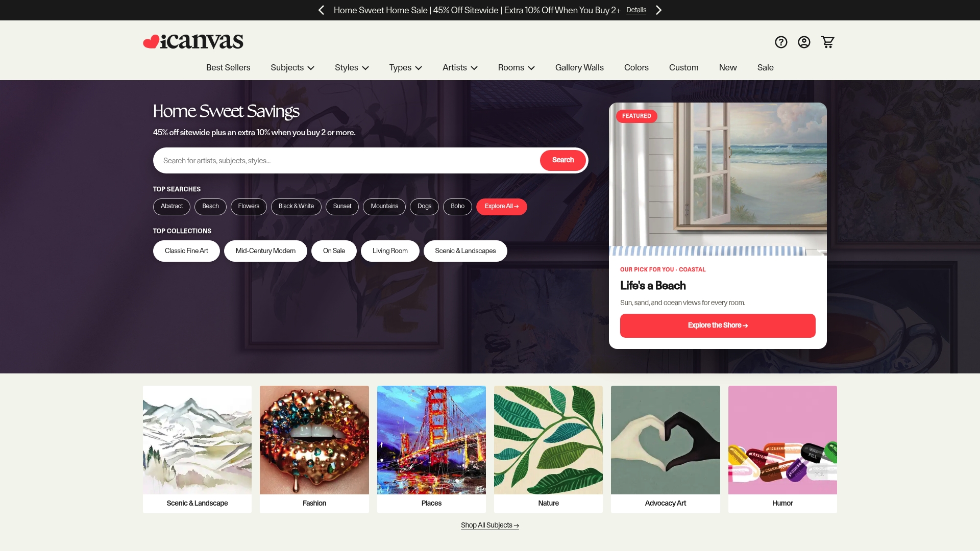Viewport: 980px width, 551px height.
Task: Open the shopping cart icon
Action: [827, 42]
